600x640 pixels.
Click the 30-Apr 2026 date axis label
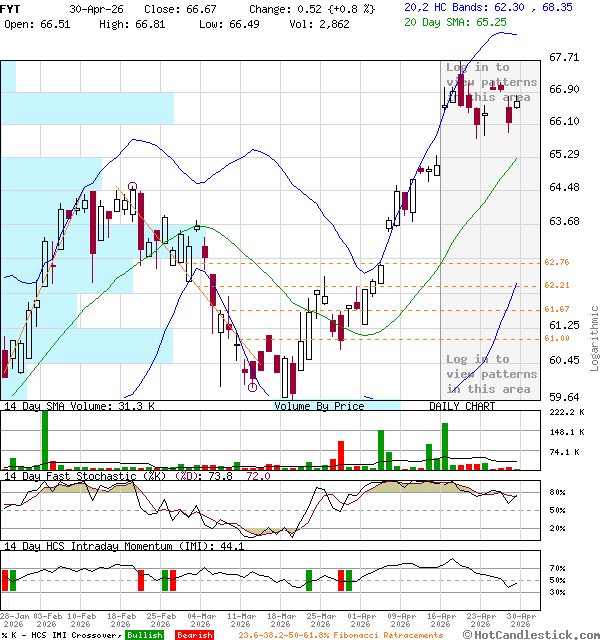(520, 621)
